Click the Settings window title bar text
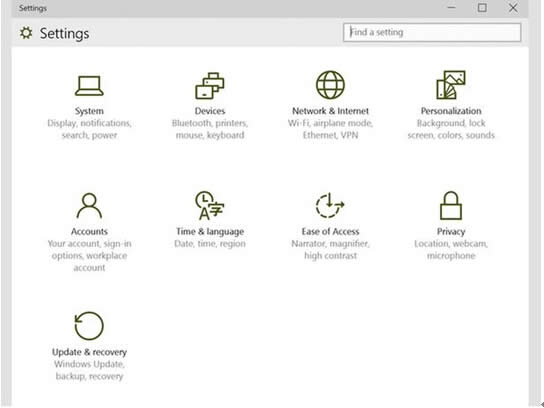Screen dimensions: 544x408 click(x=33, y=8)
